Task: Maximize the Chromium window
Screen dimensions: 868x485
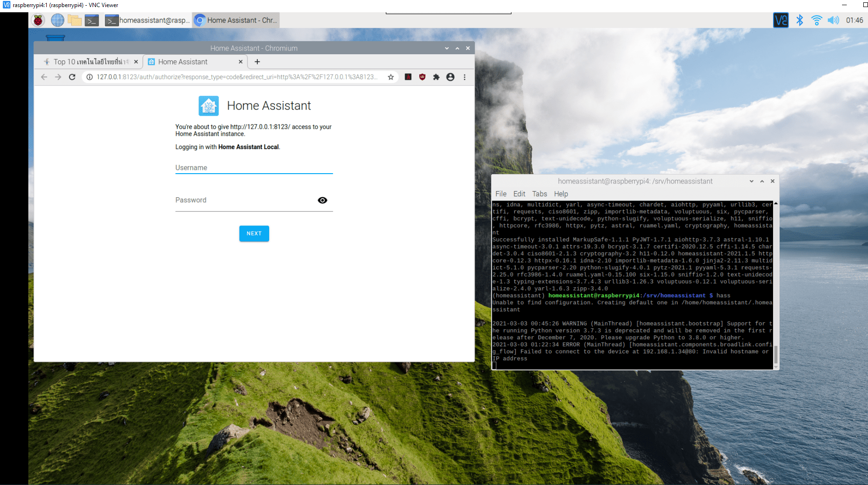Action: 457,48
